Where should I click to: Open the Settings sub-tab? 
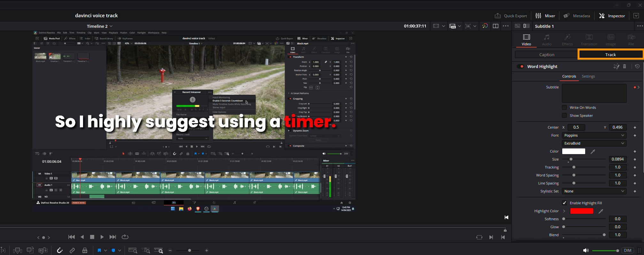(x=588, y=76)
